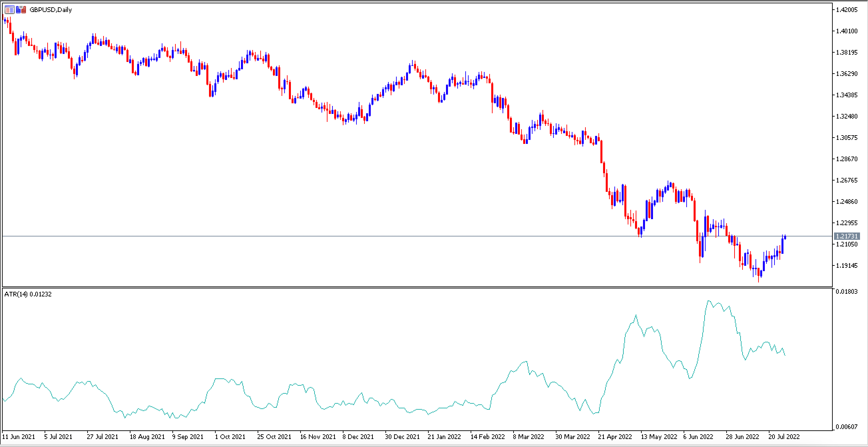The height and width of the screenshot is (447, 868).
Task: Click the 1.42005 price scale label
Action: [x=846, y=9]
